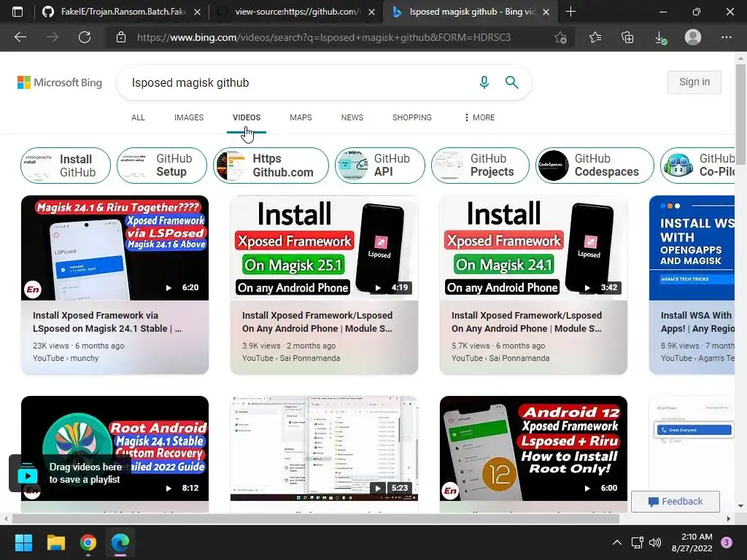The height and width of the screenshot is (560, 747).
Task: Switch to the view-source github tab
Action: 296,12
